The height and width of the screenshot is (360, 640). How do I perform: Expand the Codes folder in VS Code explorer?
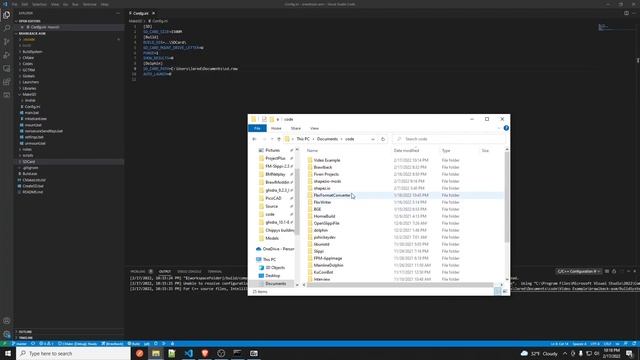click(x=28, y=64)
